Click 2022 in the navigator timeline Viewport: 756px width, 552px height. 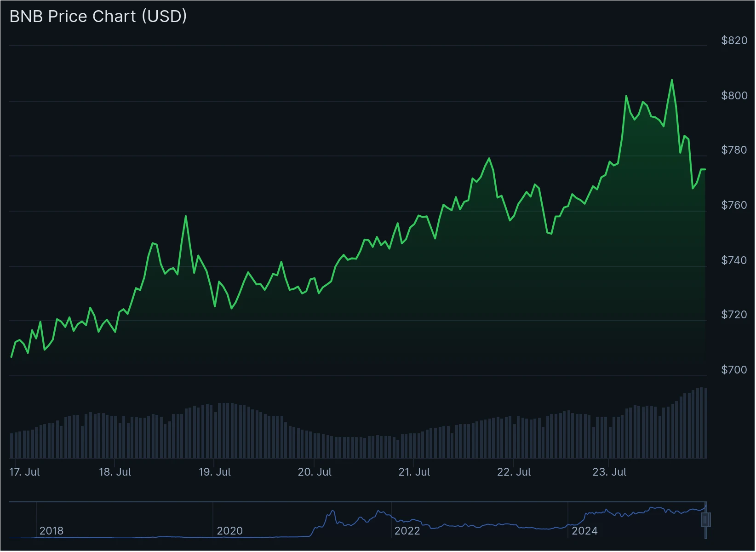(x=407, y=531)
